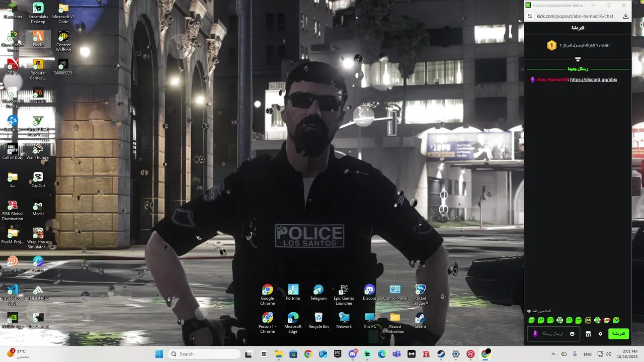Select the RISK Global Domination icon

(x=13, y=210)
